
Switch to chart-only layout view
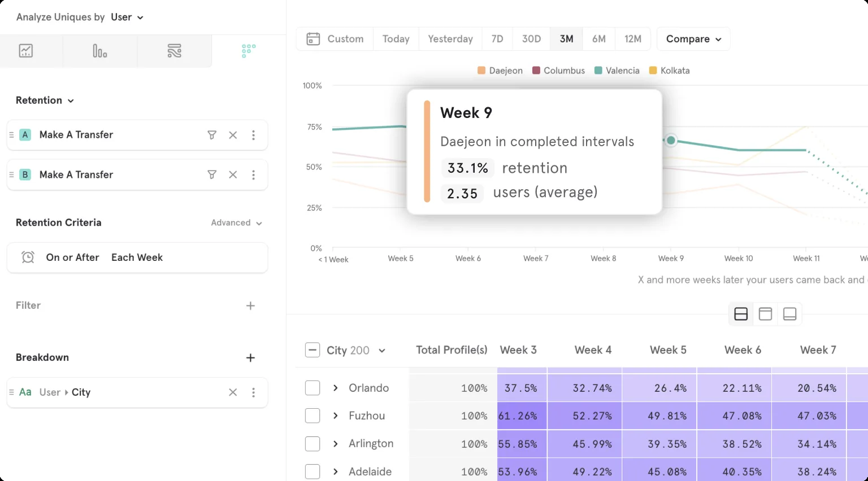pos(766,314)
